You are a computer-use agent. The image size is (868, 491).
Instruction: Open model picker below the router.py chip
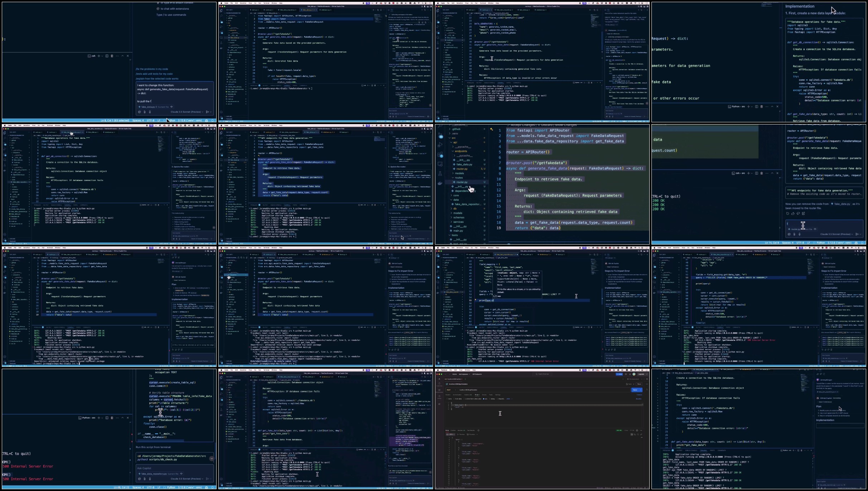837,234
